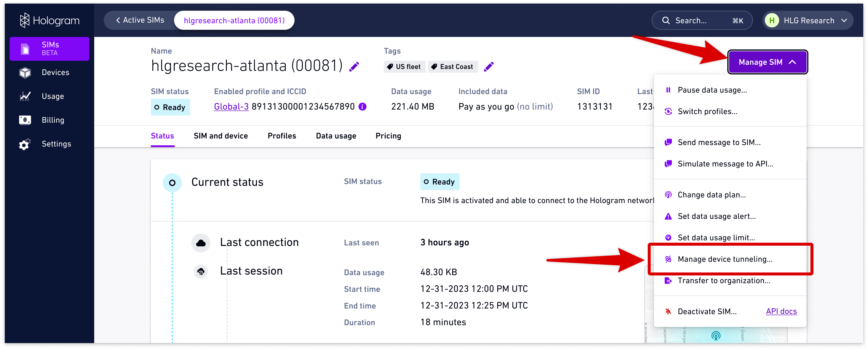
Task: Choose Simulate message to API...
Action: [x=730, y=164]
